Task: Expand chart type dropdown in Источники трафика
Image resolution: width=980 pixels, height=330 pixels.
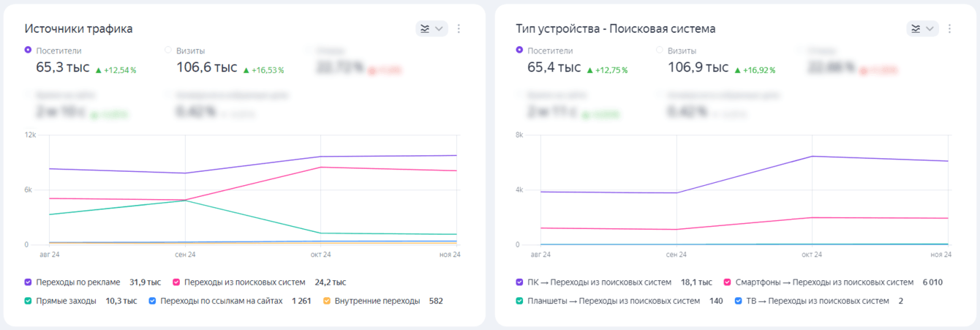Action: [x=431, y=29]
